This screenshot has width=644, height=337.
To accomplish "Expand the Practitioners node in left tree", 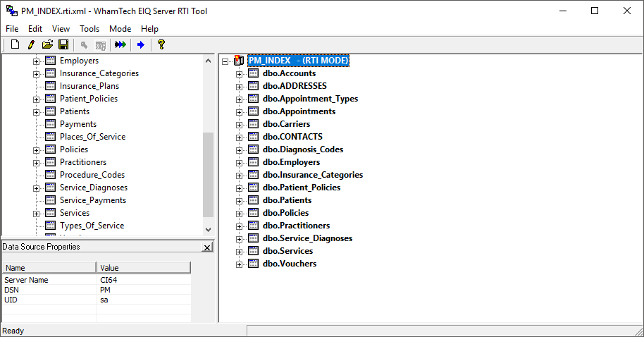I will tap(36, 163).
